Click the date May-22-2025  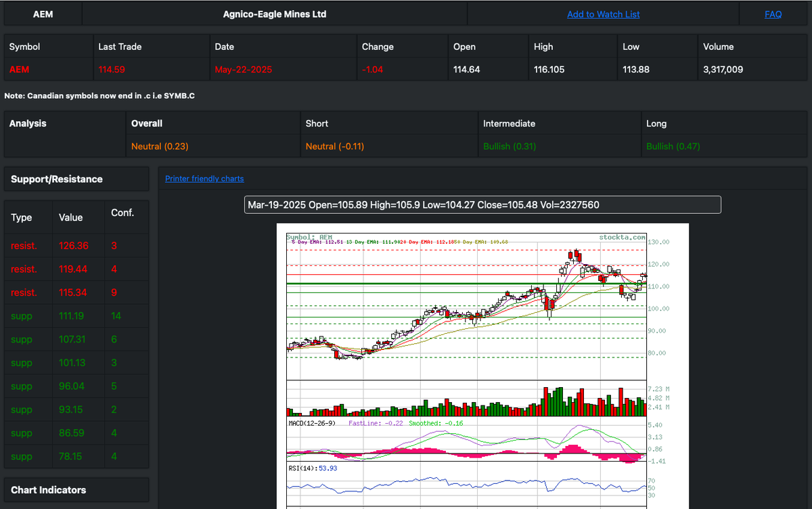[x=244, y=69]
